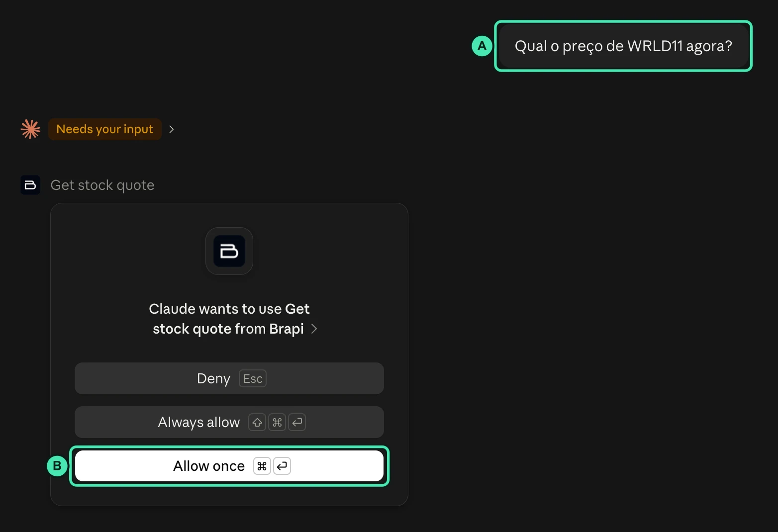Click the WRLD11 price question message bubble

point(623,46)
